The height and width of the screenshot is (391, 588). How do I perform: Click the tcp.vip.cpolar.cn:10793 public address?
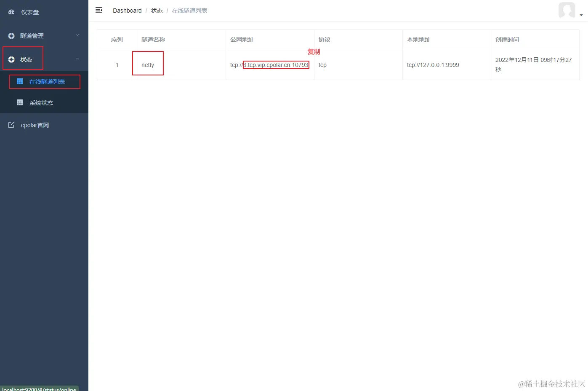[276, 65]
